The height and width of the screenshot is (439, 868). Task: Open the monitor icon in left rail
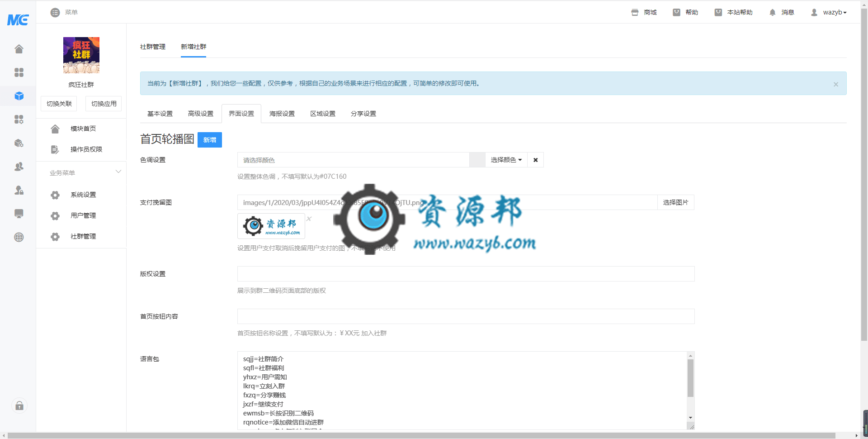[19, 214]
